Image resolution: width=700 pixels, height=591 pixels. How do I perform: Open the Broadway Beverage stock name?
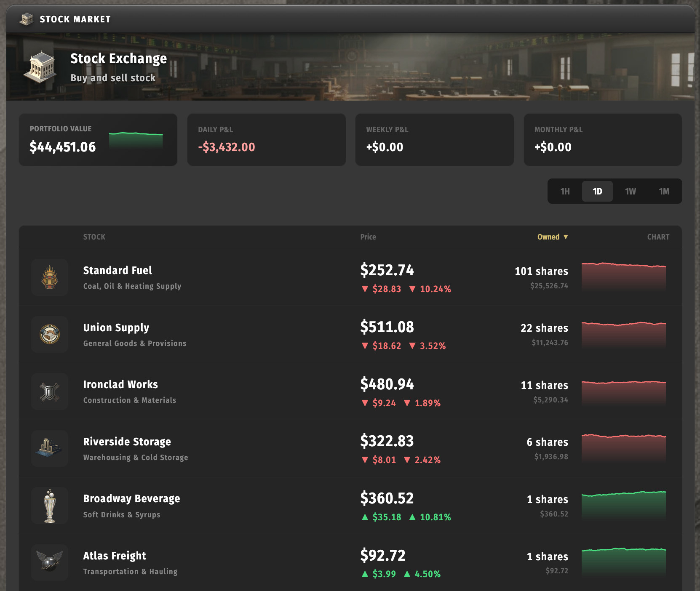pyautogui.click(x=131, y=498)
